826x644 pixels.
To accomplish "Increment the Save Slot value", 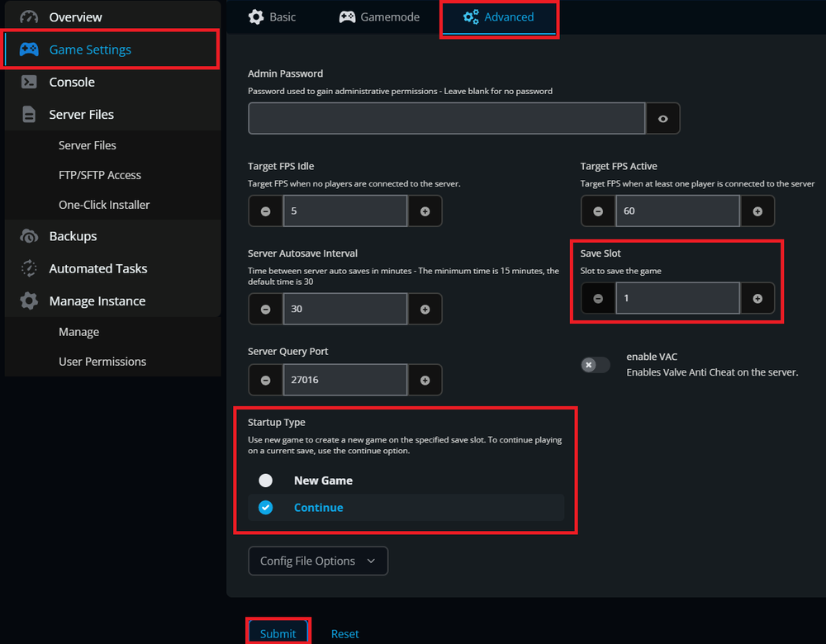I will click(x=757, y=298).
